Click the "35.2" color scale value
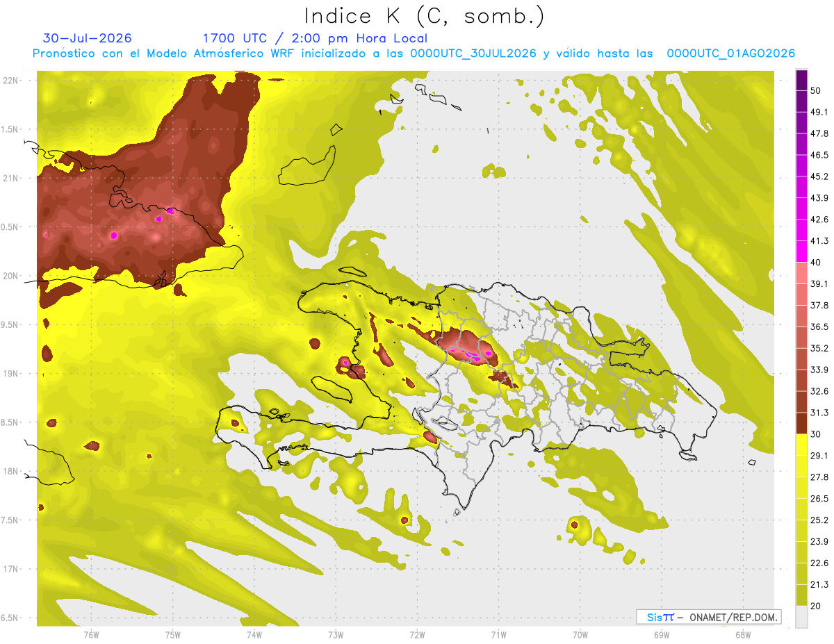 [819, 348]
